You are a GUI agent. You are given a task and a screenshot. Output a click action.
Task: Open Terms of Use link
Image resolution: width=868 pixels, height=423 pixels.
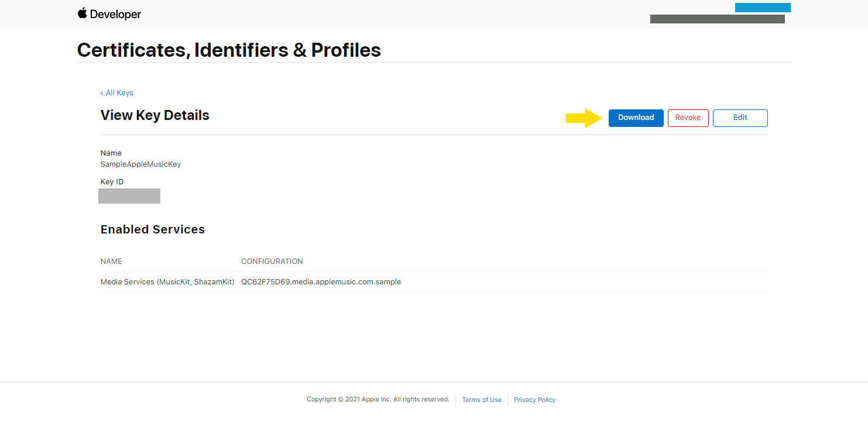(482, 400)
